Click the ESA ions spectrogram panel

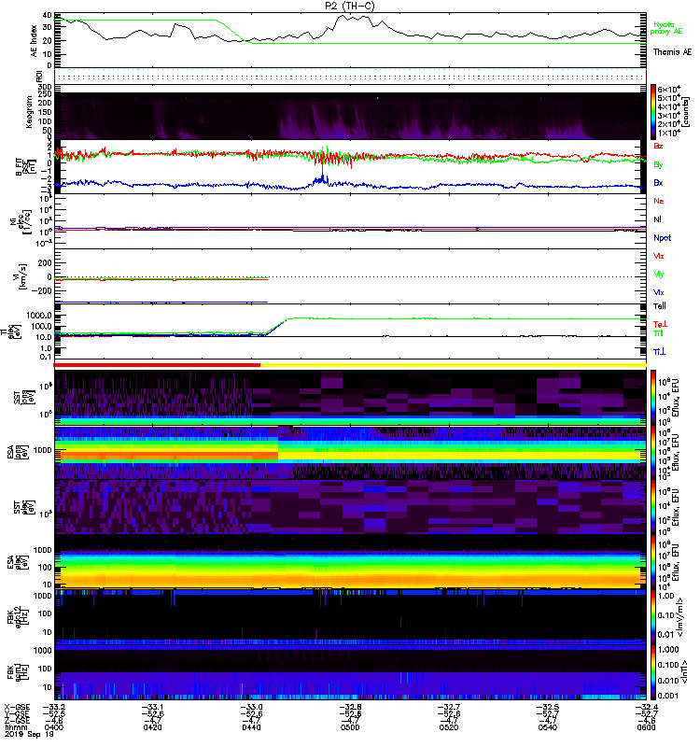350,453
